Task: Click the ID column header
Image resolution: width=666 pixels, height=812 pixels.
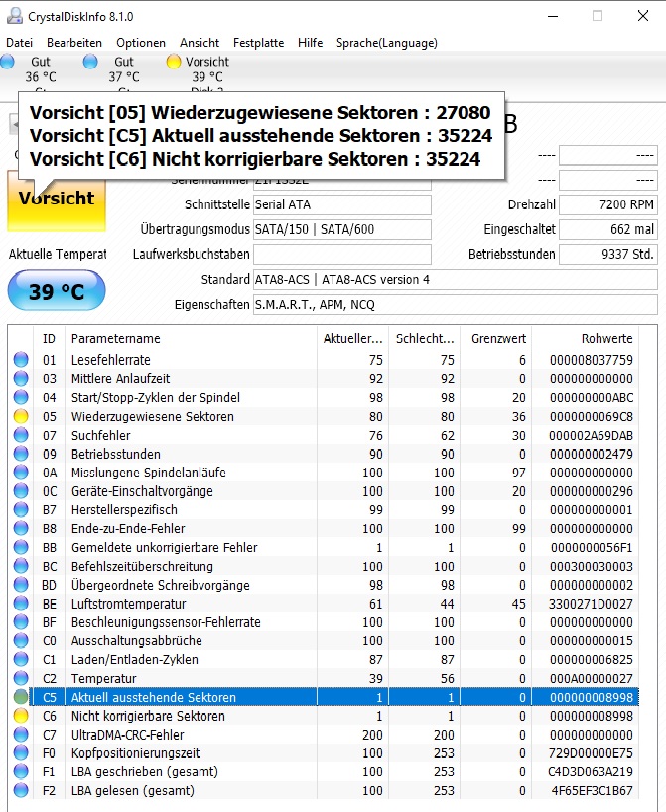Action: [49, 338]
